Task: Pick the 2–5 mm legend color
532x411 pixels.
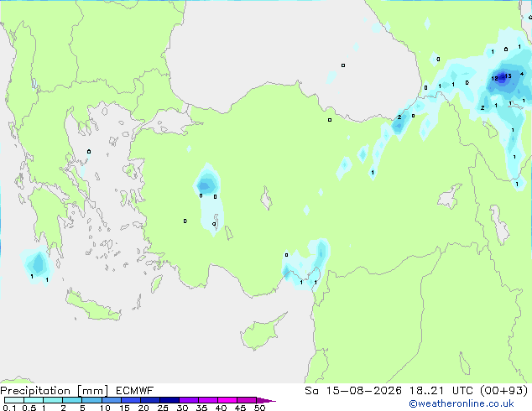Action: click(72, 400)
